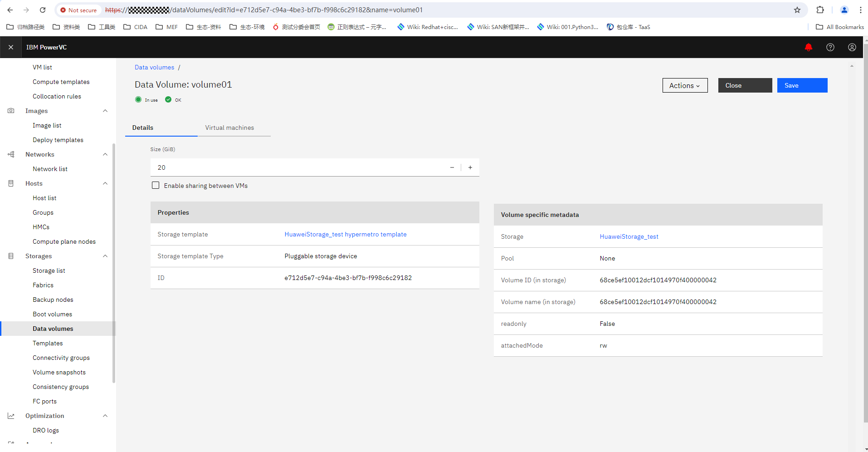Viewport: 868px width, 452px height.
Task: Open Boot volumes in sidebar
Action: (x=52, y=314)
